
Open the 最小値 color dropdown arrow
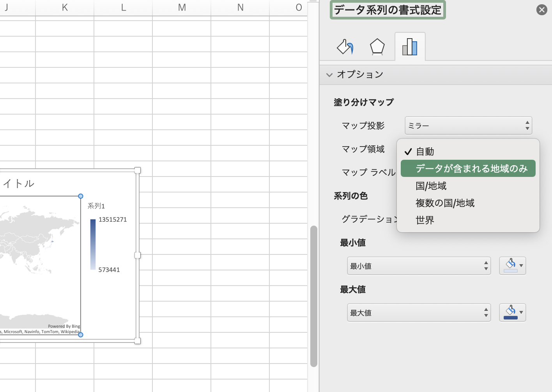[x=521, y=266]
